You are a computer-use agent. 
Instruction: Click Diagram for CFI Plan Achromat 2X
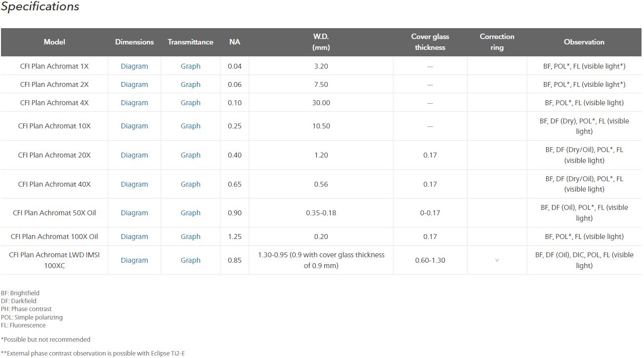click(134, 84)
